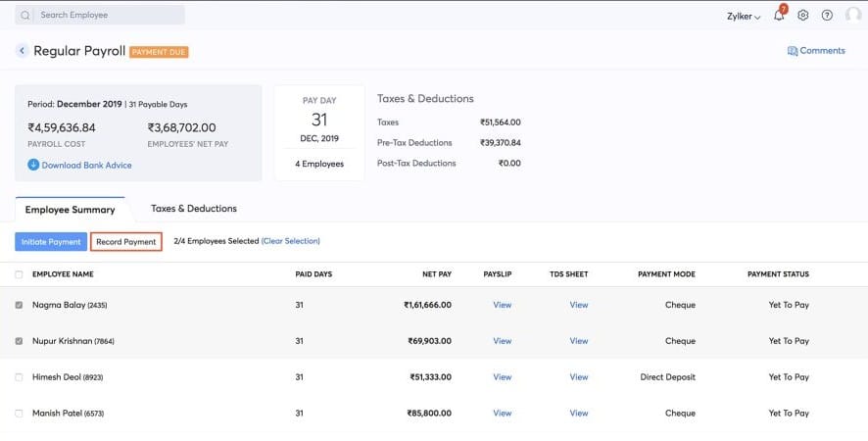
Task: Click the Download Bank Advice link
Action: click(x=87, y=165)
